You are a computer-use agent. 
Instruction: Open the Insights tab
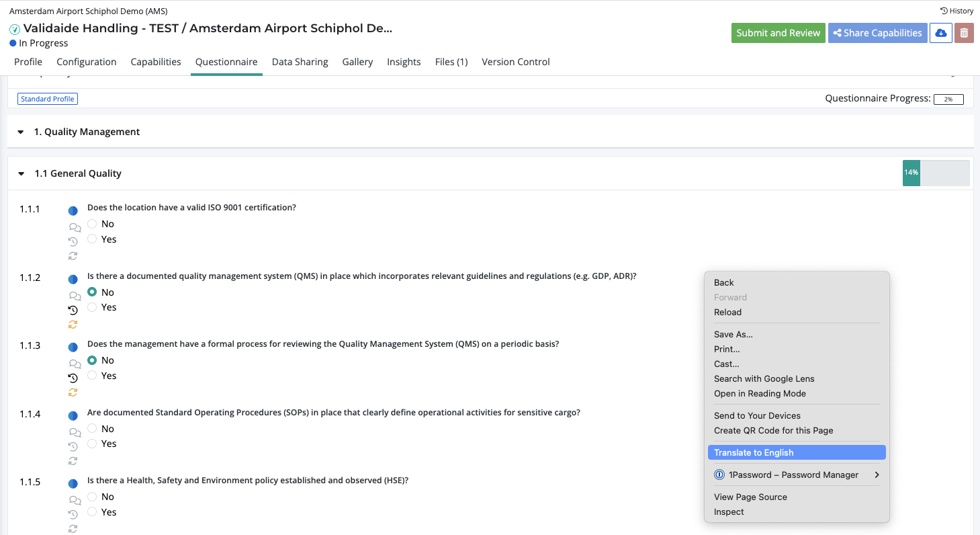404,62
